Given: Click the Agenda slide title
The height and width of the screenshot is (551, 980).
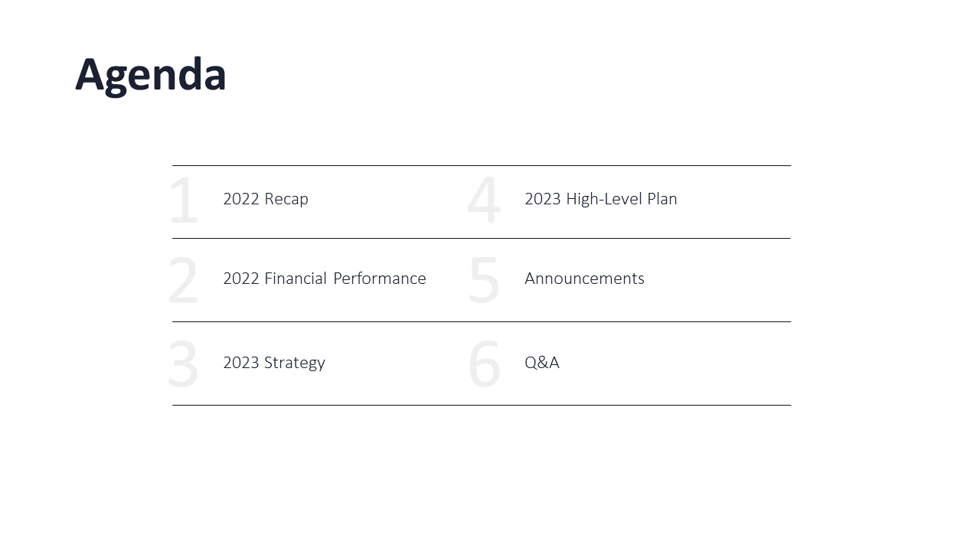Looking at the screenshot, I should [151, 75].
